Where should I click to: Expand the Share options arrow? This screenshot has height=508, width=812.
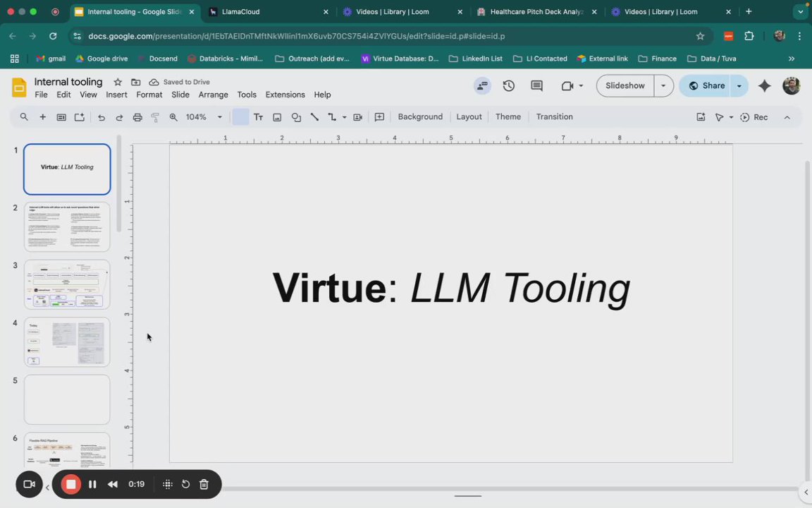point(739,85)
